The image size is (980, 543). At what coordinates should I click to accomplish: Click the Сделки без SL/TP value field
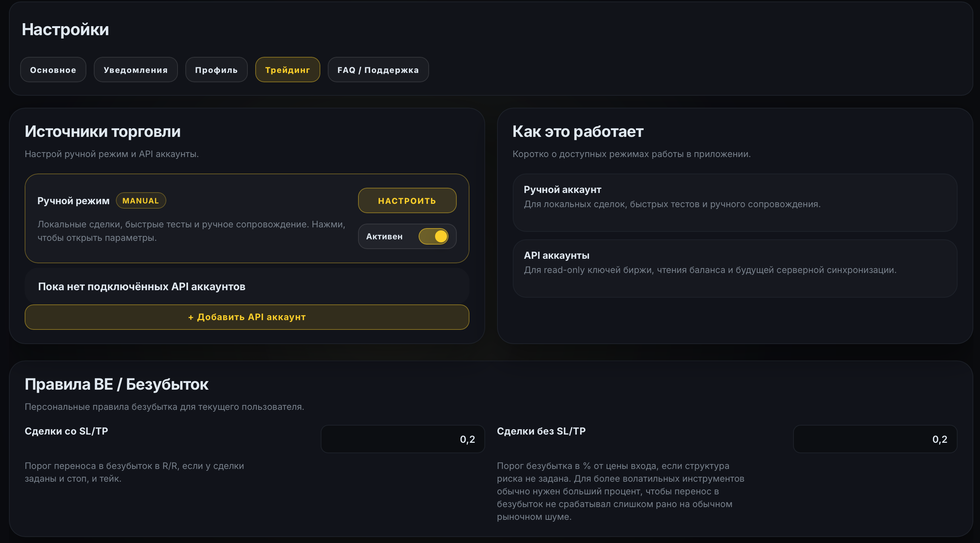(x=875, y=439)
